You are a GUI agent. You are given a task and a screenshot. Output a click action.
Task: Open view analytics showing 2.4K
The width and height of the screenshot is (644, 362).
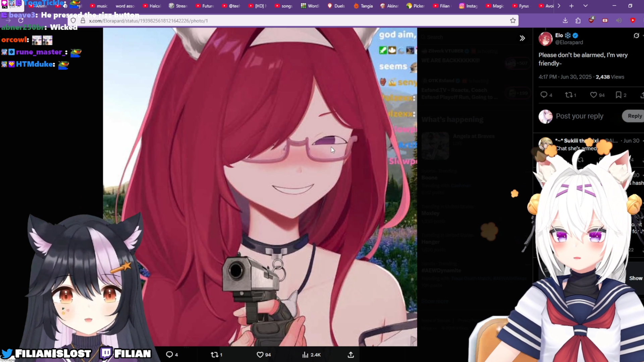tap(311, 355)
